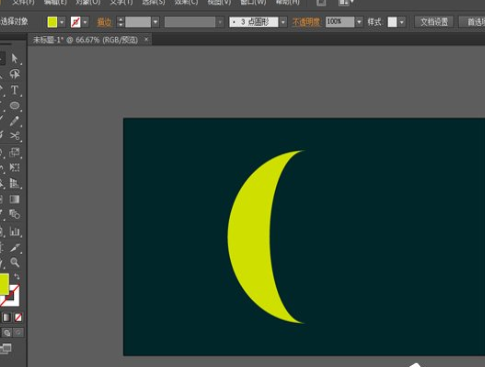Apply gradient mode button below swatches

7,317
